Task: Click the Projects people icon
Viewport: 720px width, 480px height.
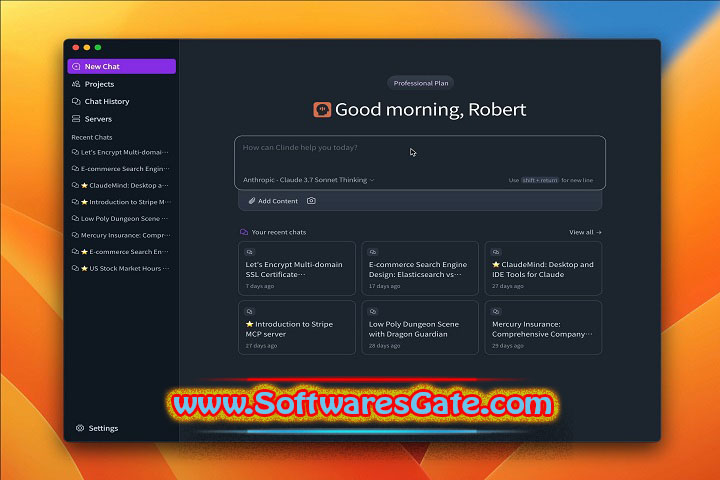Action: point(76,84)
